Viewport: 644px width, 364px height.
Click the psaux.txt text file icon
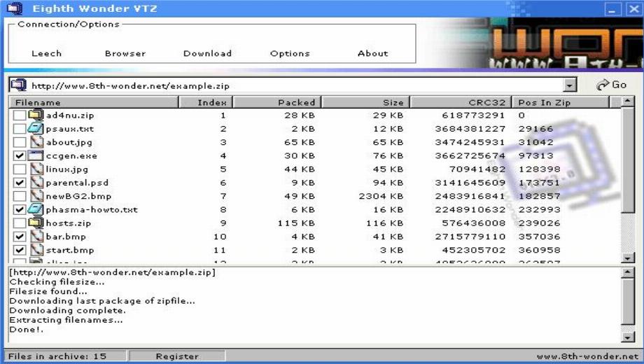pyautogui.click(x=36, y=129)
